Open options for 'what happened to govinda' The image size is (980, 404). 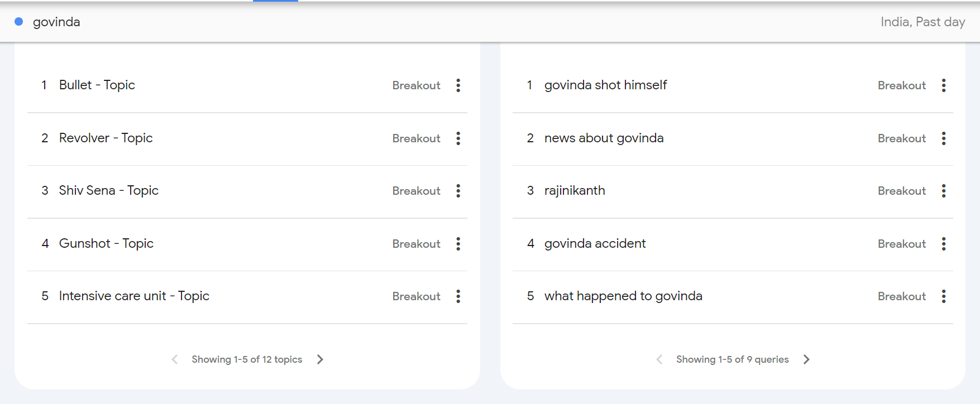(943, 296)
